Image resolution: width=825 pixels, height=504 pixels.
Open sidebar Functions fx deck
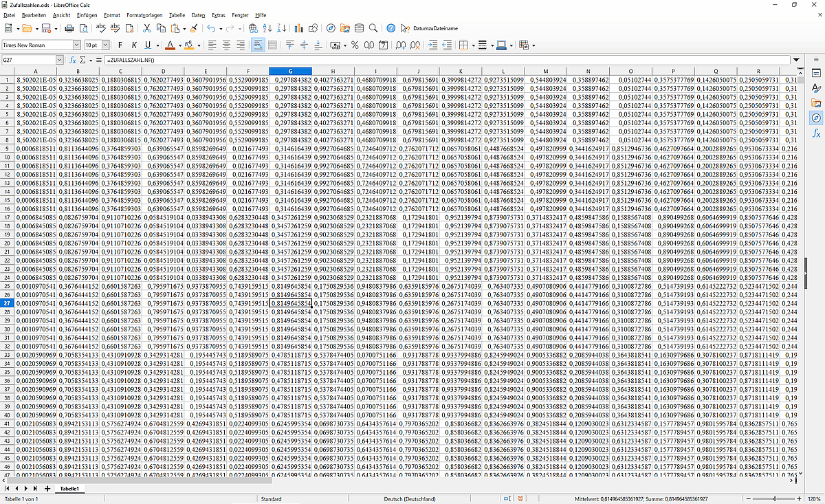tap(817, 133)
